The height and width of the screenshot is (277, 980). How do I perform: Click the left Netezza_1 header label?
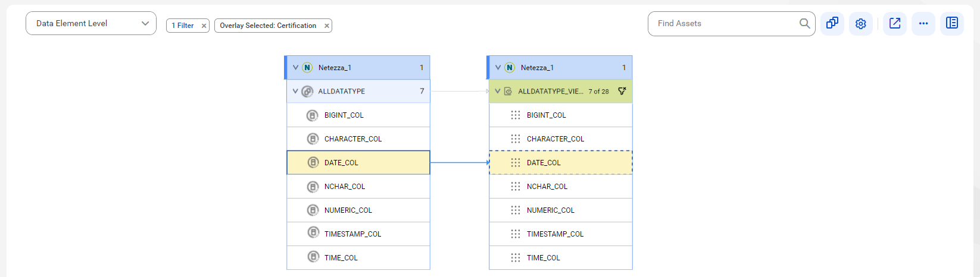(335, 68)
